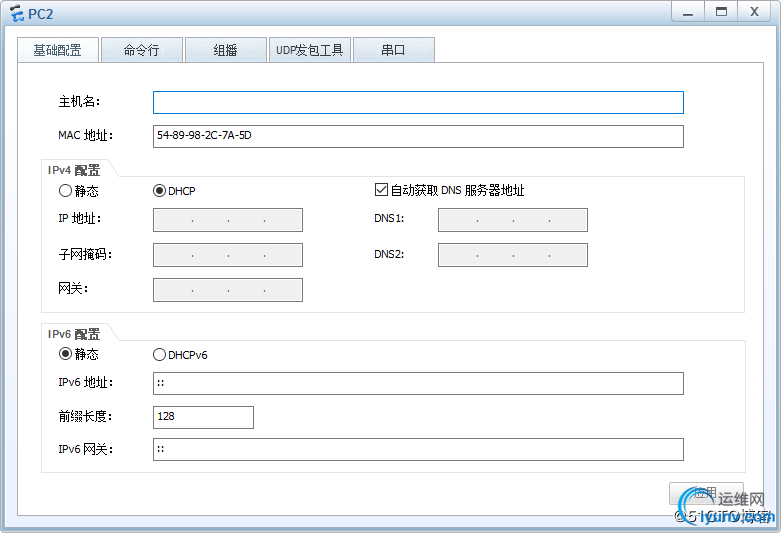Image resolution: width=781 pixels, height=533 pixels.
Task: Open the 串口 tab
Action: [393, 50]
